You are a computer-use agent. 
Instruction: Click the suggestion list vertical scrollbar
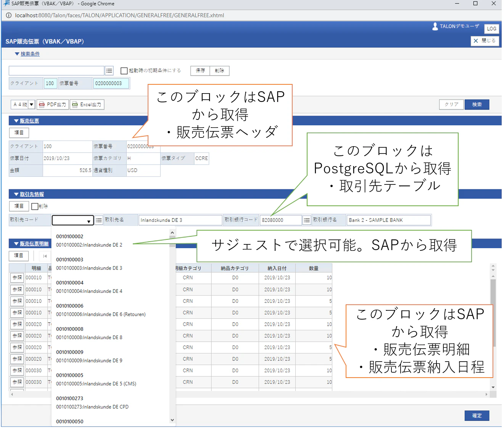click(x=172, y=327)
